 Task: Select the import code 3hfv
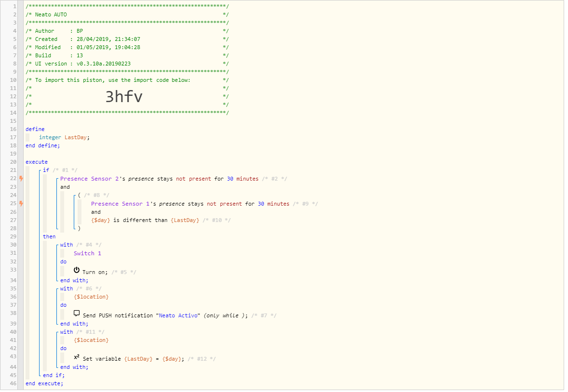pyautogui.click(x=124, y=97)
